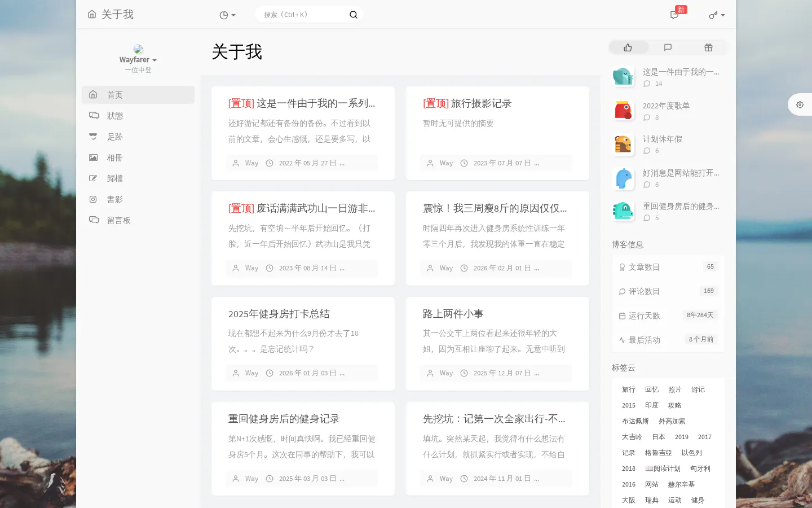Open 相冊 in the sidebar
The image size is (812, 508).
tap(138, 157)
